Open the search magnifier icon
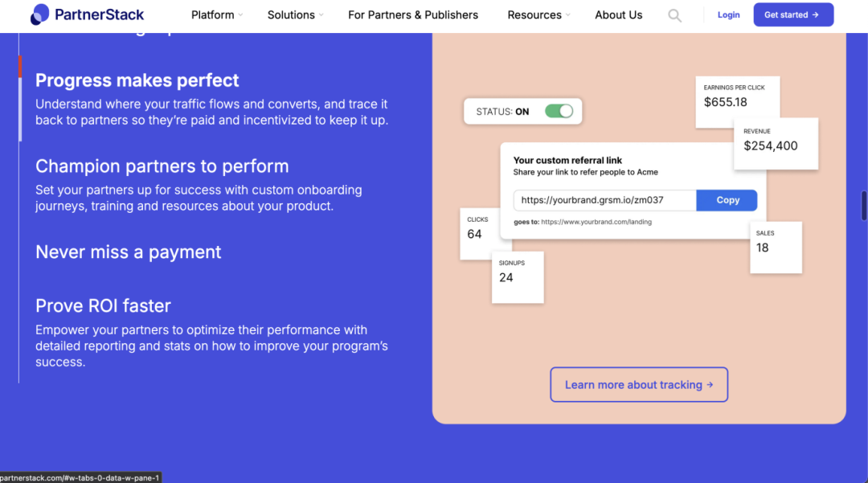 click(675, 15)
